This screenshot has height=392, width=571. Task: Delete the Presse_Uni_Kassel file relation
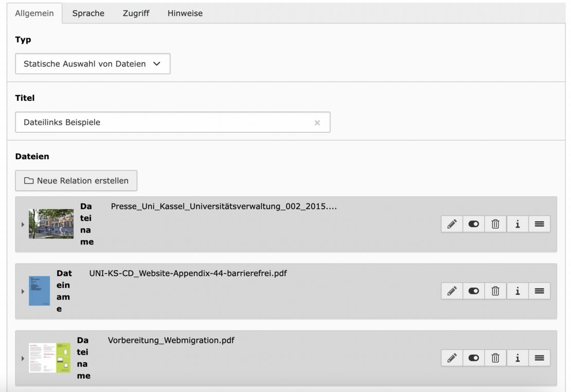coord(495,224)
